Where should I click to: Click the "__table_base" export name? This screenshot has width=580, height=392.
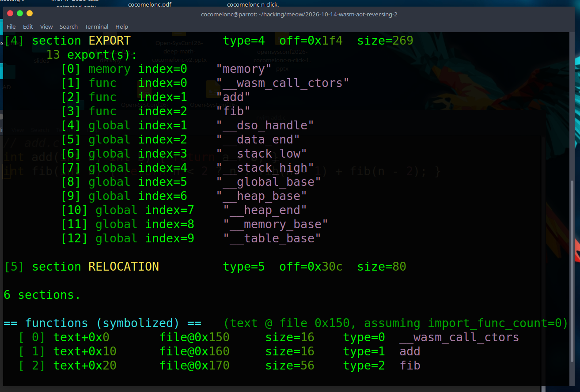(272, 238)
